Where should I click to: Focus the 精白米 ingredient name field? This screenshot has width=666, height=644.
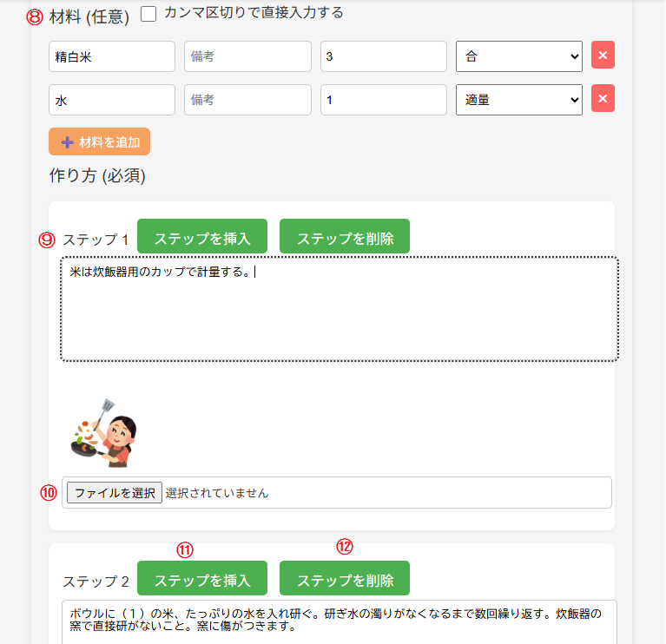[112, 56]
